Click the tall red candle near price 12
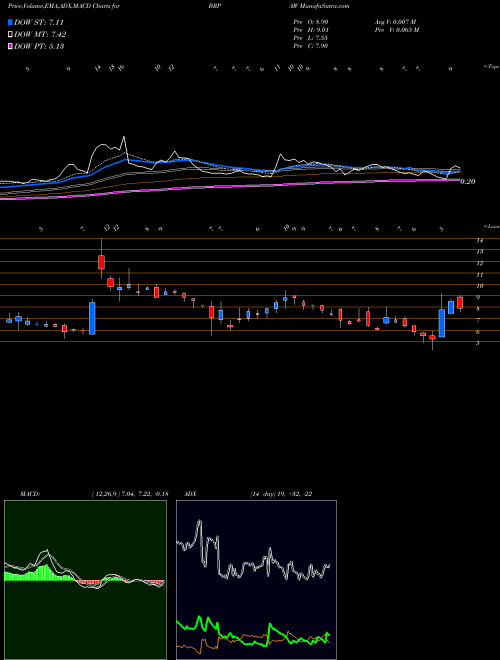 coord(101,262)
